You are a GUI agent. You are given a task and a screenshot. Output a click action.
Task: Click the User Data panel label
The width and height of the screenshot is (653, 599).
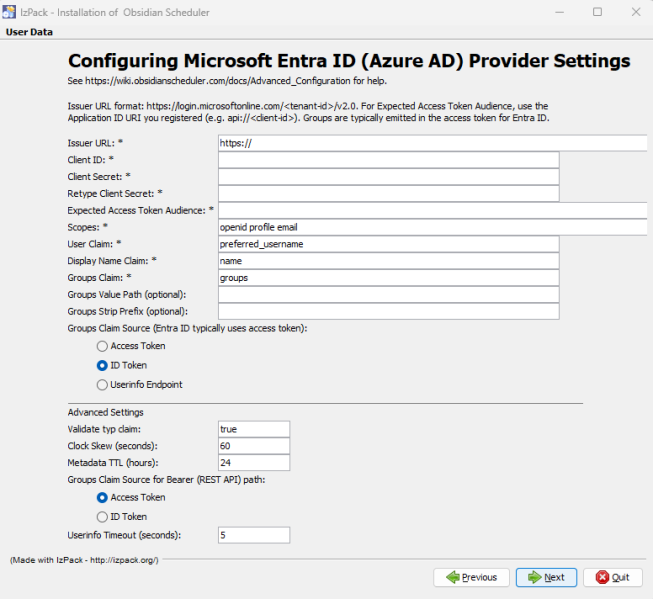[29, 32]
